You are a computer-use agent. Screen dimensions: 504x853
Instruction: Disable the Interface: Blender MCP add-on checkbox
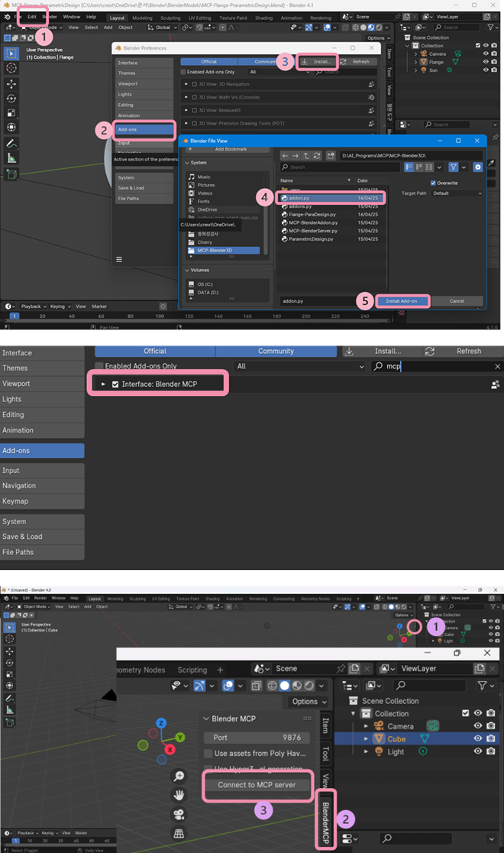[x=115, y=384]
